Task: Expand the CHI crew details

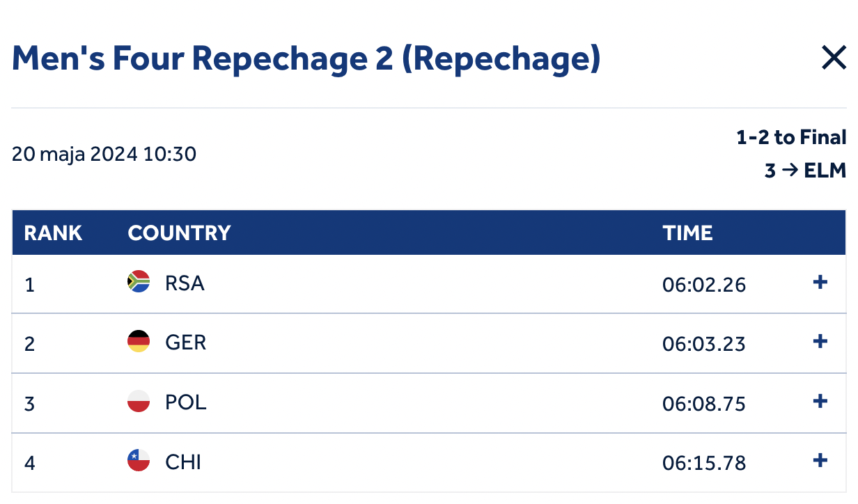Action: [x=820, y=460]
